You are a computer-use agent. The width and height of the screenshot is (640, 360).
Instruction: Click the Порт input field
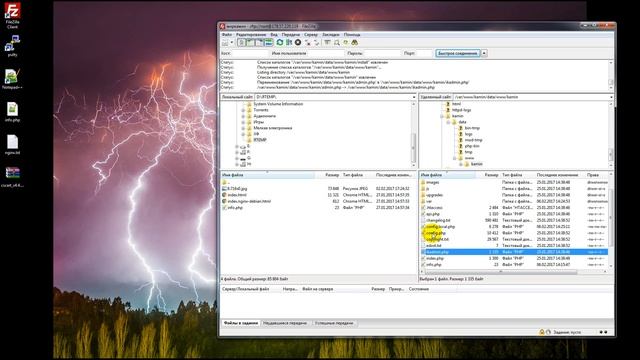click(x=424, y=53)
